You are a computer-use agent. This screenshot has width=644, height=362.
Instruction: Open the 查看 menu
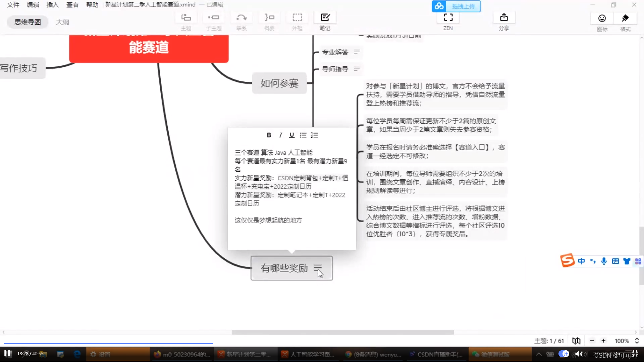pos(72,5)
